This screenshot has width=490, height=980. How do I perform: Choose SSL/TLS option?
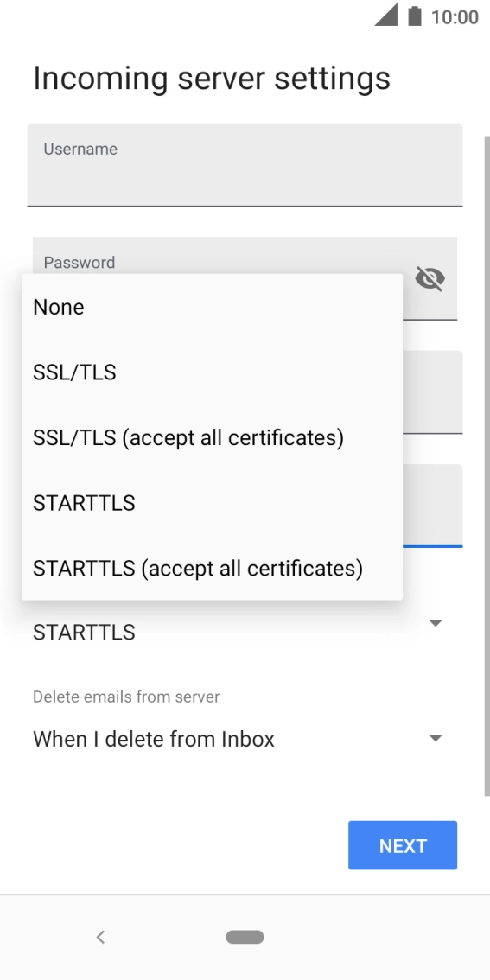click(212, 372)
